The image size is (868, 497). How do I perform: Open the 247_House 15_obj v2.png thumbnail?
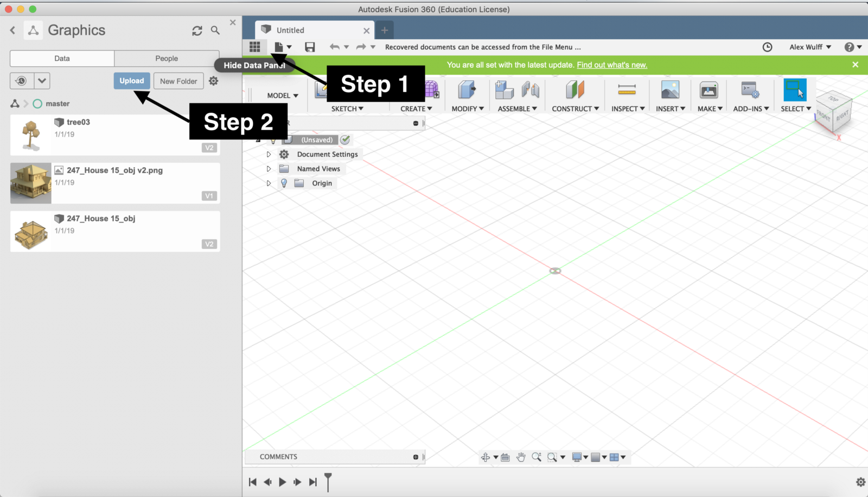pos(31,183)
